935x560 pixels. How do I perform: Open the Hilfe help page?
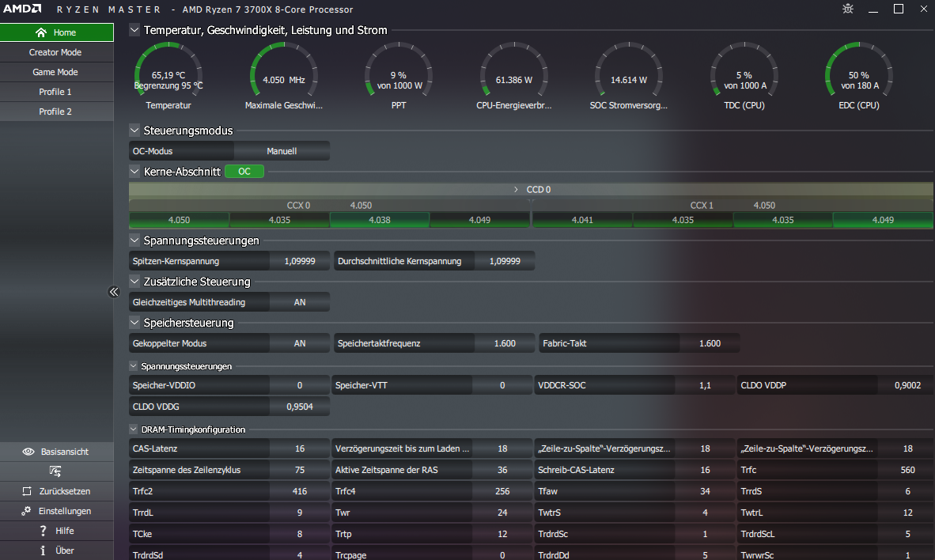click(x=57, y=531)
